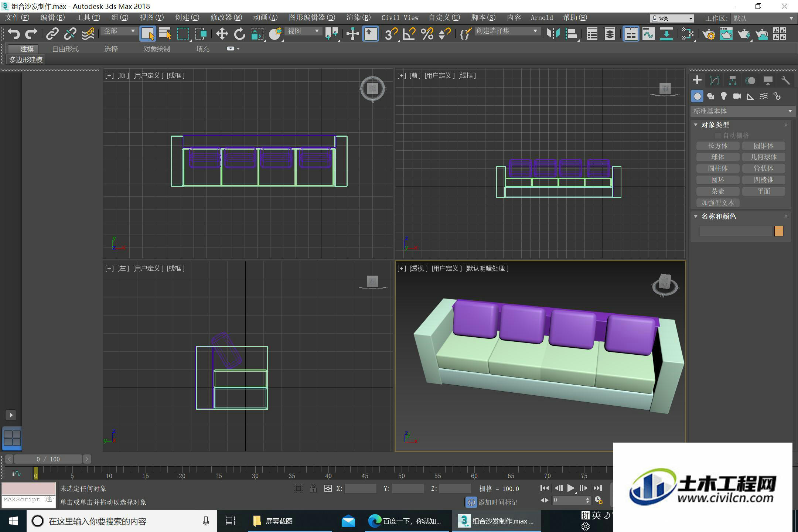Image resolution: width=798 pixels, height=532 pixels.
Task: Open the 默认 workspace dropdown
Action: [763, 18]
